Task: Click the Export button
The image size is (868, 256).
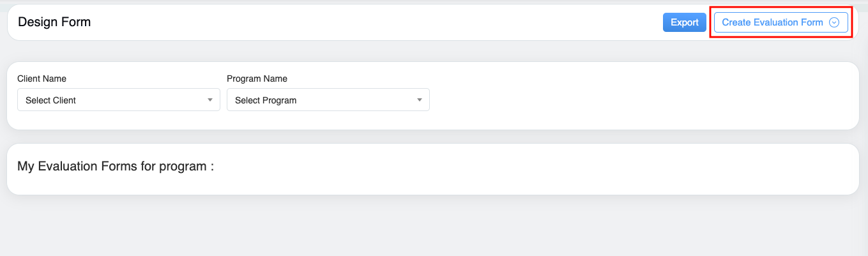Action: (x=685, y=22)
